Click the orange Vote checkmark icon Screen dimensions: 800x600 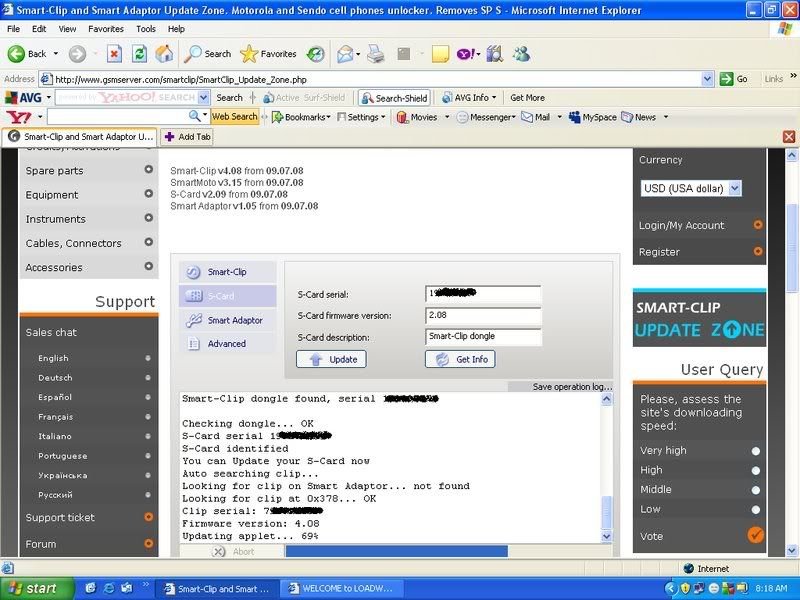(756, 535)
